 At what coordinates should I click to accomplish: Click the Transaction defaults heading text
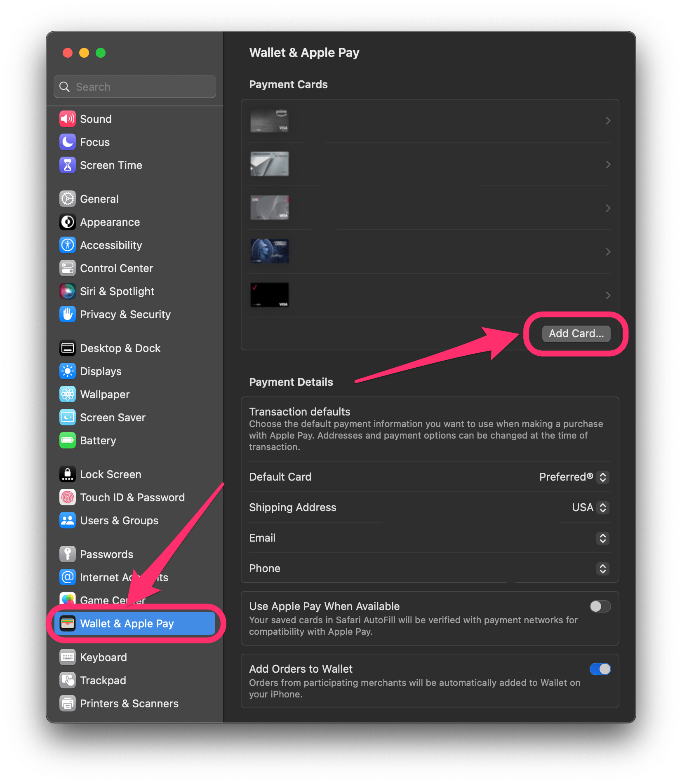(x=300, y=412)
